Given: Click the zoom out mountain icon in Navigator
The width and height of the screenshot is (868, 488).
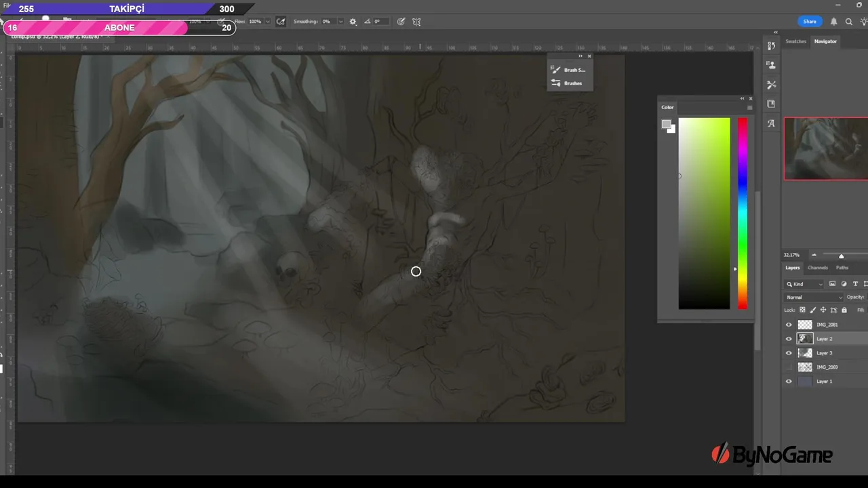Looking at the screenshot, I should 814,255.
